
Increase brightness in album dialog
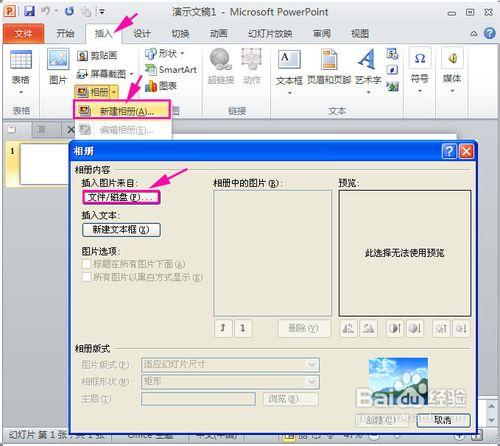pyautogui.click(x=441, y=329)
